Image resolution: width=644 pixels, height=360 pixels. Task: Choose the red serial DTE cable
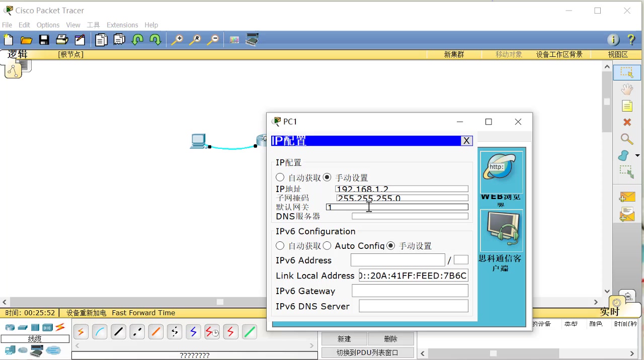point(230,332)
